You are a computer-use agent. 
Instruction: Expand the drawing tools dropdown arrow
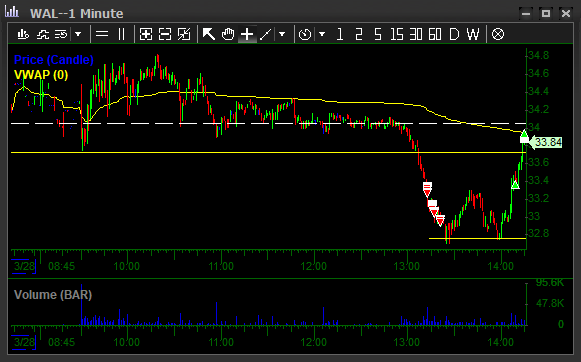[x=282, y=34]
